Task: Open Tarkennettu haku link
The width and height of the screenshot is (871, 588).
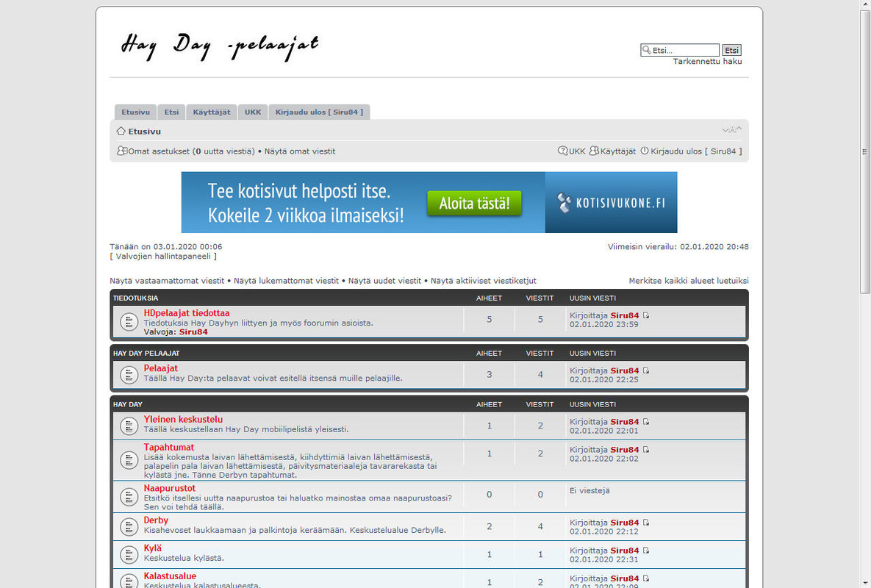Action: (707, 61)
